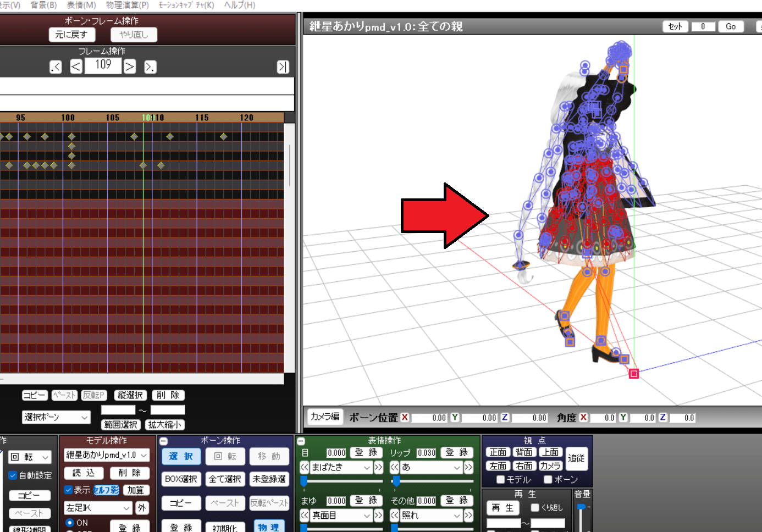The width and height of the screenshot is (762, 532).
Task: Toggle the 自動設定 checkbox
Action: 13,475
